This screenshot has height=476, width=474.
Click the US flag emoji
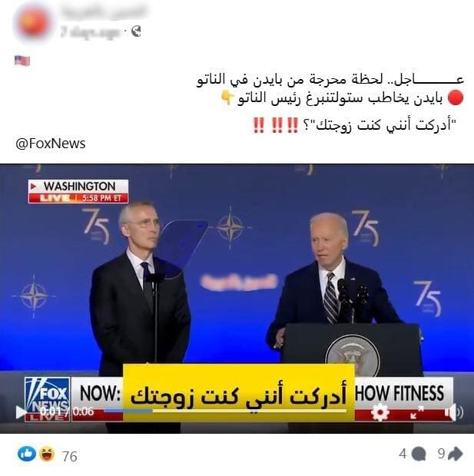(x=22, y=61)
